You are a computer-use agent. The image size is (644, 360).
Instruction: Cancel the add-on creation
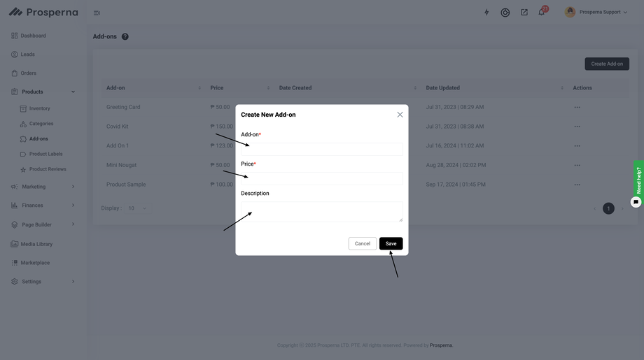362,244
